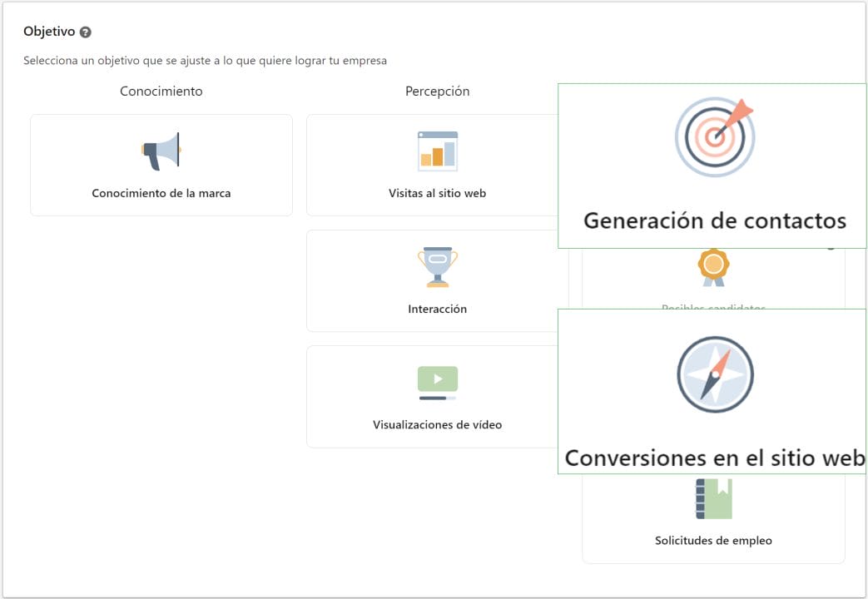
Task: Click the Conocimiento column header
Action: click(160, 92)
